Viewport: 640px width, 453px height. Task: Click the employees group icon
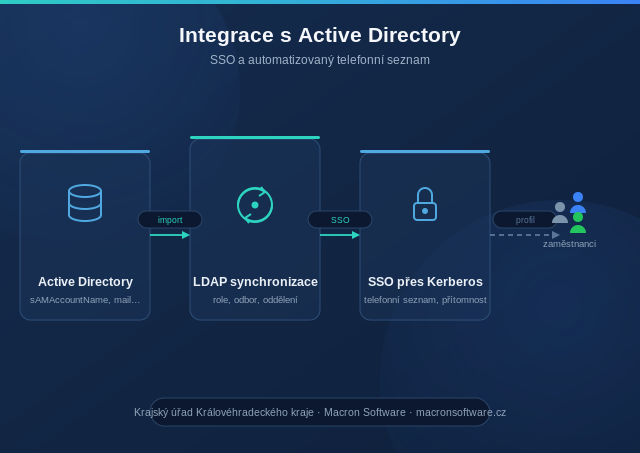pyautogui.click(x=569, y=213)
